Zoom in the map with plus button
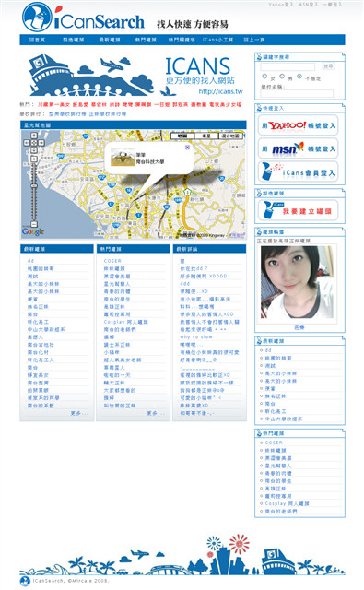The image size is (364, 590). (34, 159)
